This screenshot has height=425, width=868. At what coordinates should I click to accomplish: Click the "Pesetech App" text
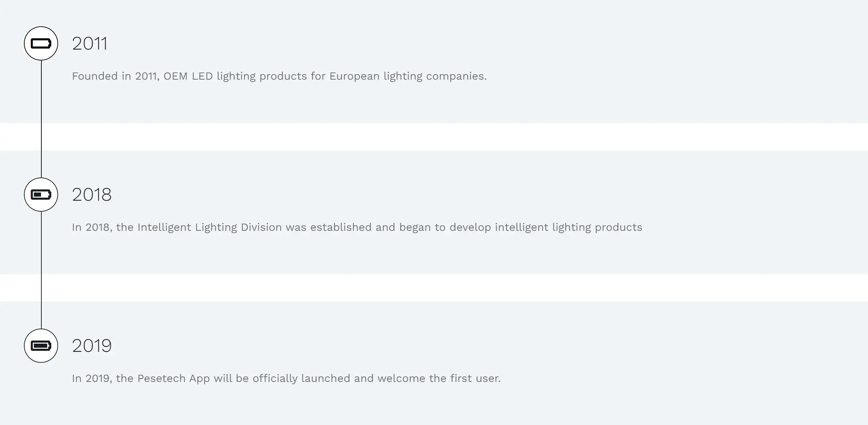tap(173, 378)
